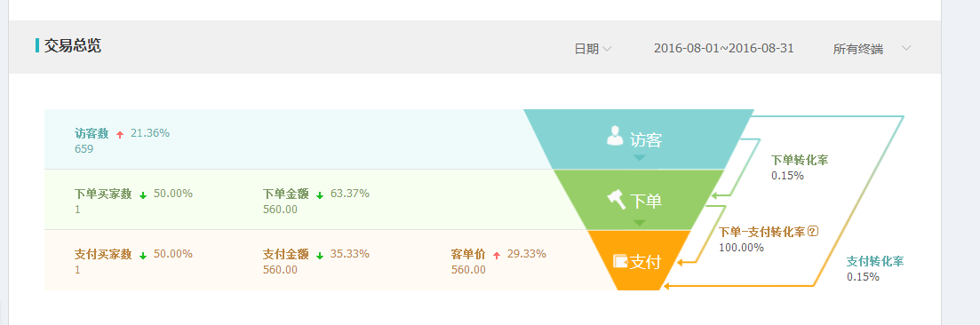
Task: Select the 访客 funnel segment
Action: (x=639, y=139)
